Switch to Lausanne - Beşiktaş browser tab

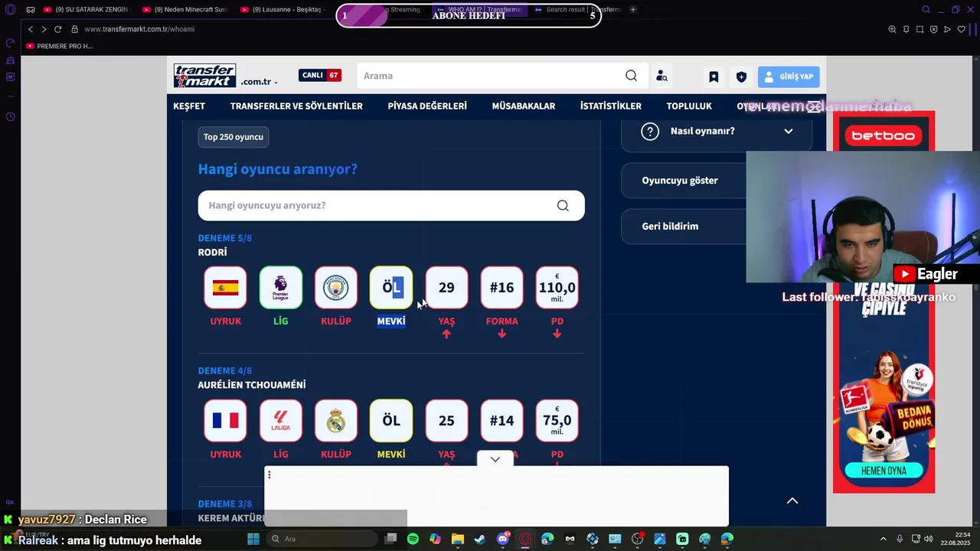[x=283, y=9]
